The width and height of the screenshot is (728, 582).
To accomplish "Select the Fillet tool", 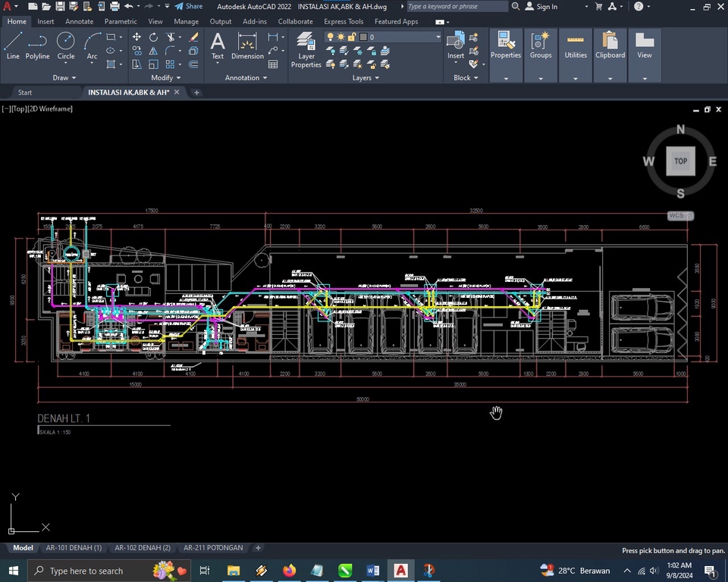I will point(171,51).
